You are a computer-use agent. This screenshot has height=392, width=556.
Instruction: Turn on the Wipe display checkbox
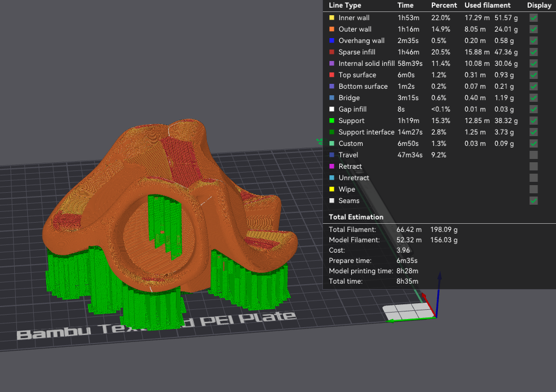(x=534, y=189)
